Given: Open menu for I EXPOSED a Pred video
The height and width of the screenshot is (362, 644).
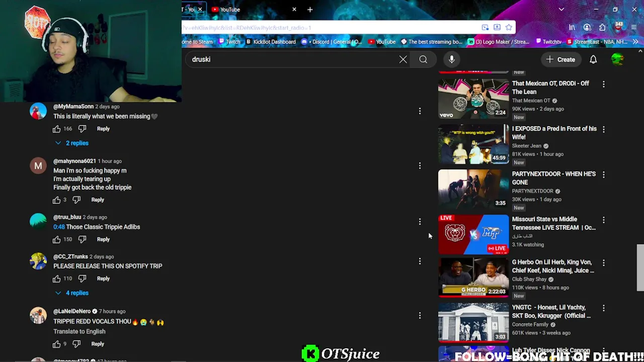Looking at the screenshot, I should click(604, 129).
